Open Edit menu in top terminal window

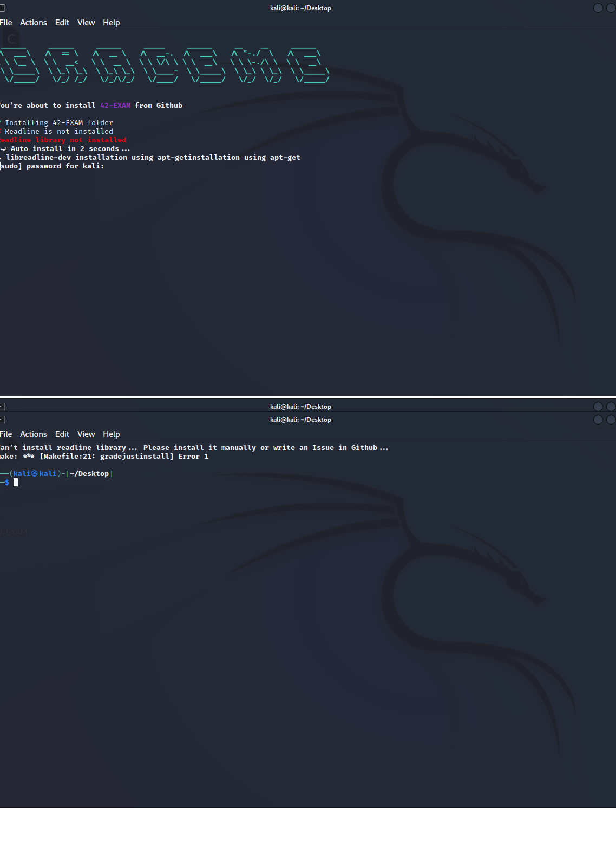[x=62, y=23]
